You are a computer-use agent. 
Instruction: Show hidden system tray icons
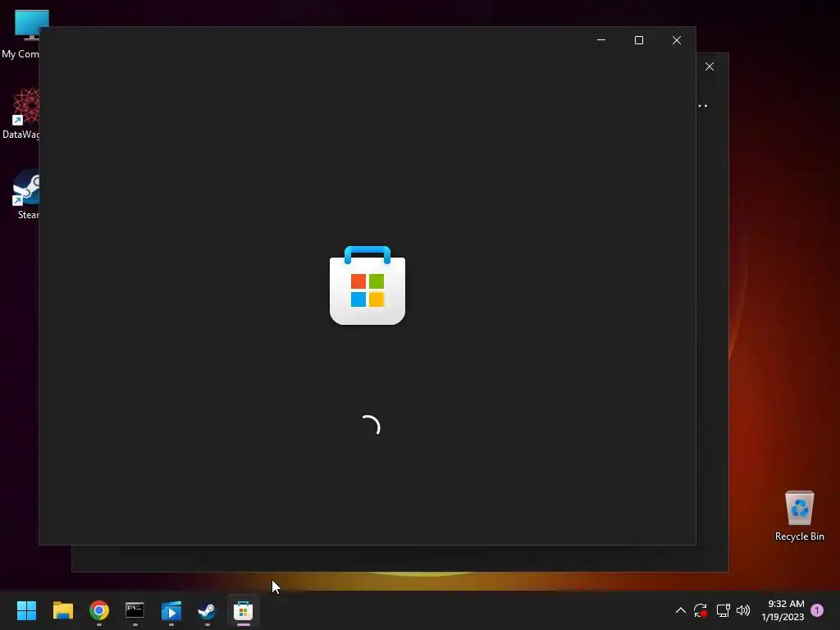680,610
